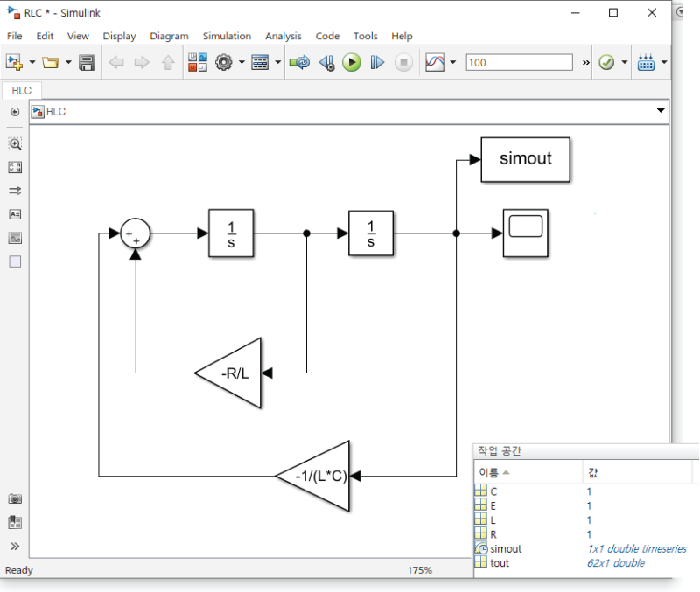700x592 pixels.
Task: Select the Annotation tool in the left palette
Action: 13,213
